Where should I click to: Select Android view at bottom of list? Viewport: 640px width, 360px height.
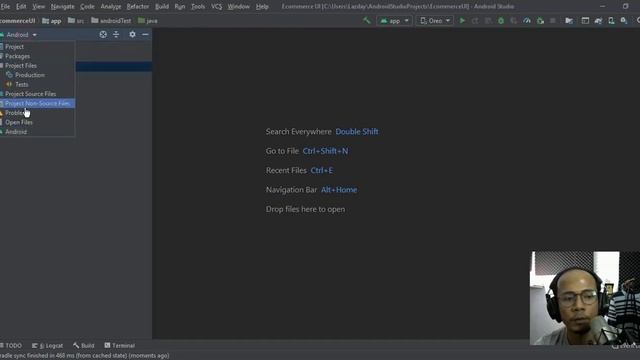pos(37,132)
